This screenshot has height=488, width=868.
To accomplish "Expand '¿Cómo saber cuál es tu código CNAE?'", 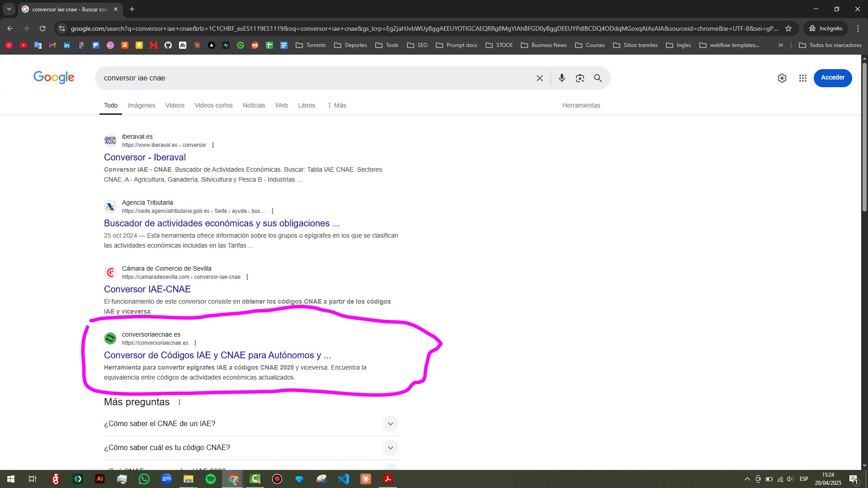I will [390, 448].
